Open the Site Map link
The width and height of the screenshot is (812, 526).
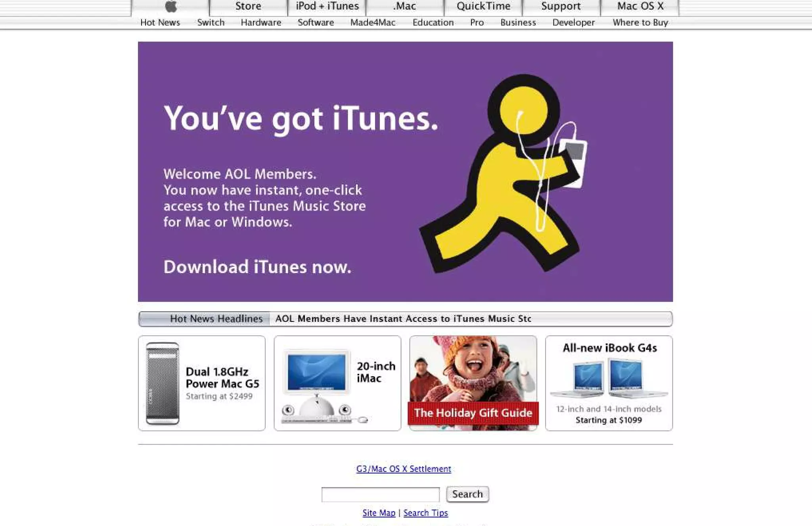(379, 513)
